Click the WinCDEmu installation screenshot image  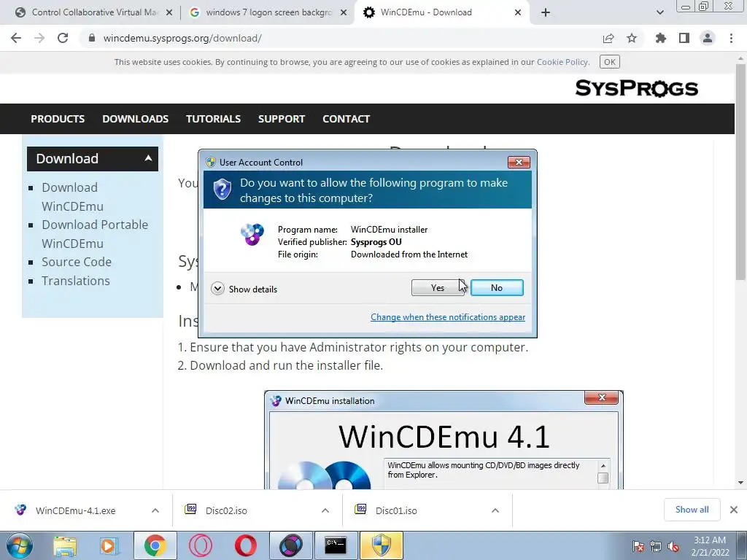(x=444, y=440)
